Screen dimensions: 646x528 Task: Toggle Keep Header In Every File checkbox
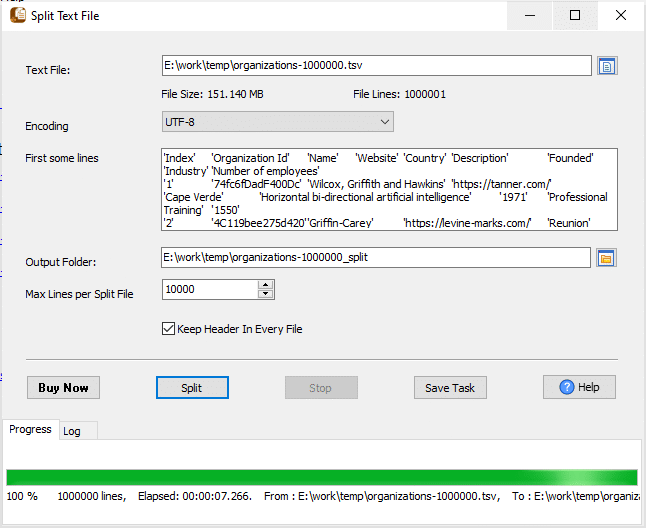168,328
